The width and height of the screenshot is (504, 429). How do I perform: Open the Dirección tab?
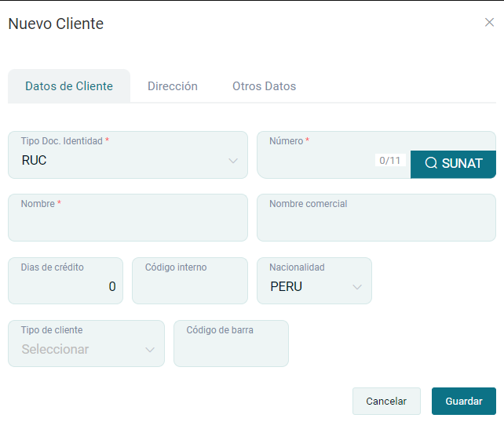pyautogui.click(x=173, y=86)
